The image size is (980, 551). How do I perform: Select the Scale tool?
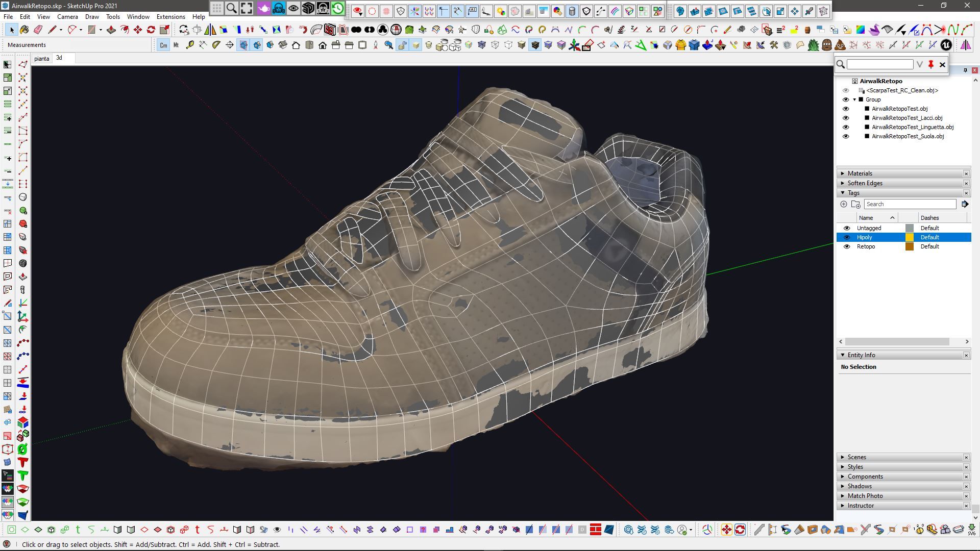coord(164,30)
